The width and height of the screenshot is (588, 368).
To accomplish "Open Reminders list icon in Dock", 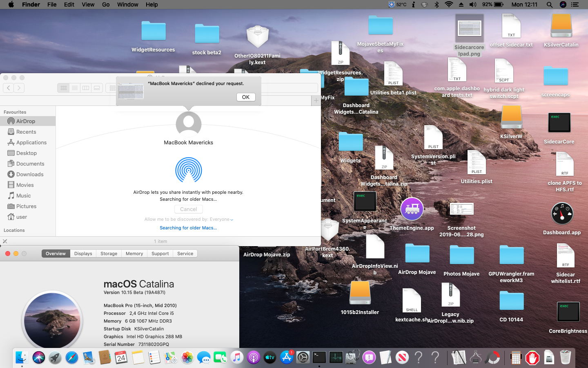I will coord(154,357).
